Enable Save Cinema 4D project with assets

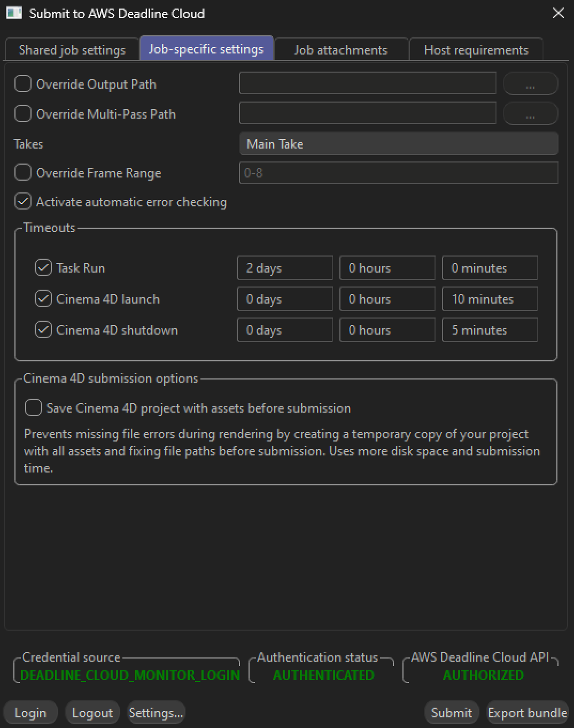point(33,407)
